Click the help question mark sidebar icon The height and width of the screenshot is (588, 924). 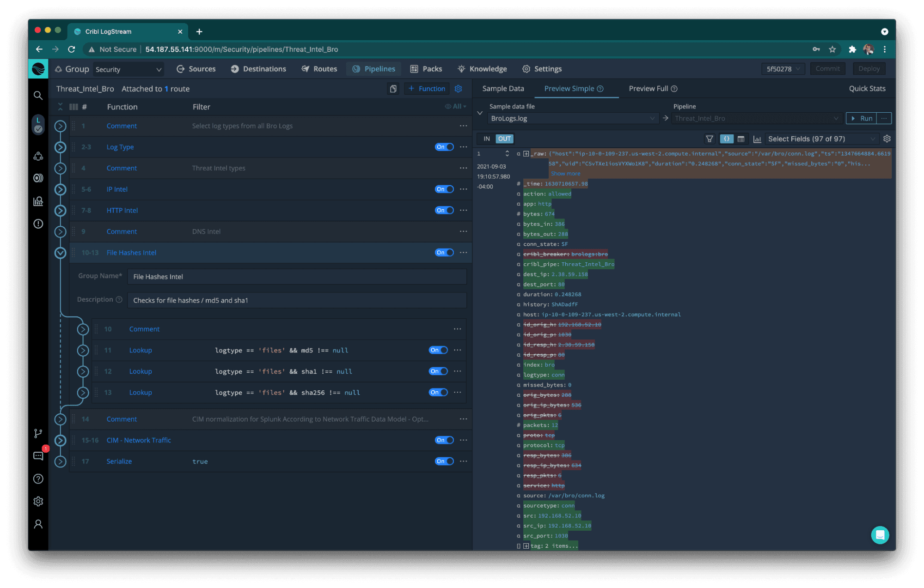38,479
